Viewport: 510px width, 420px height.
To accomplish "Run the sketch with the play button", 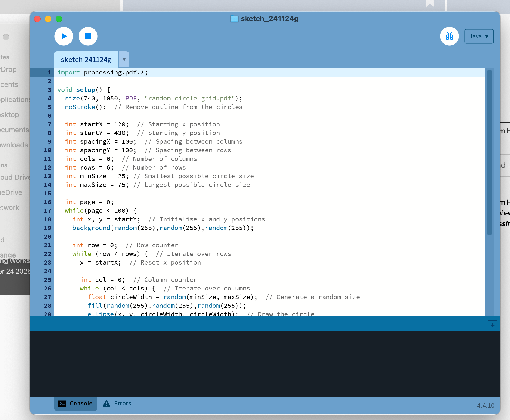I will (x=64, y=36).
